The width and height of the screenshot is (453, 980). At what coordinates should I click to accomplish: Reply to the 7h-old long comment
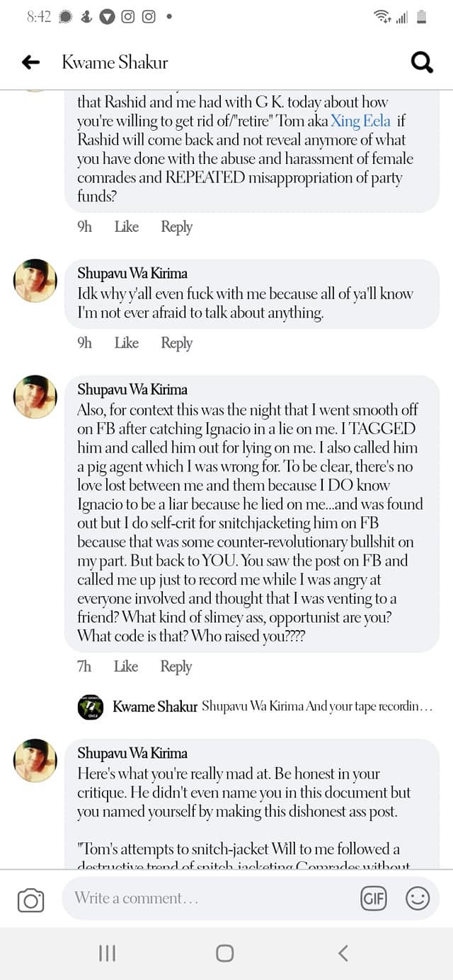[176, 666]
